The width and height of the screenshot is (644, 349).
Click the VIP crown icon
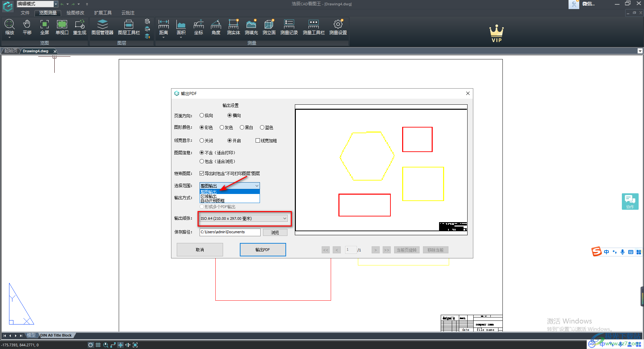pyautogui.click(x=496, y=34)
